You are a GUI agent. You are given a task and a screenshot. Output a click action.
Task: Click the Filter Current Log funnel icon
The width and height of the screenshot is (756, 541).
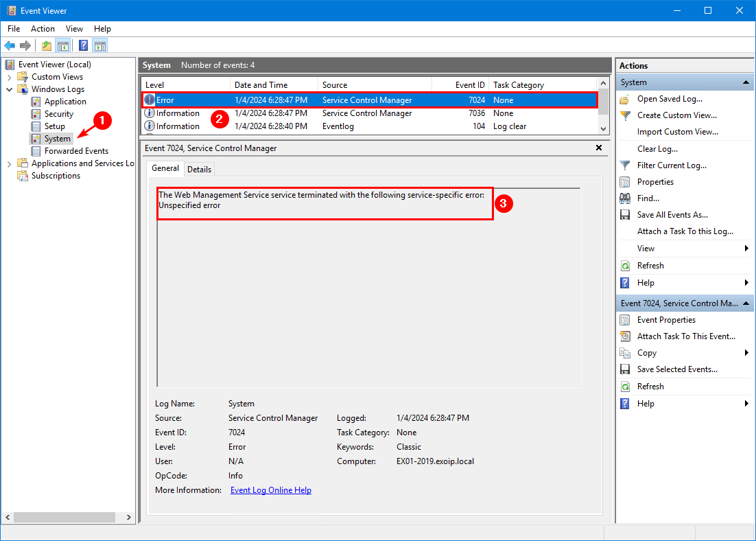pyautogui.click(x=625, y=165)
